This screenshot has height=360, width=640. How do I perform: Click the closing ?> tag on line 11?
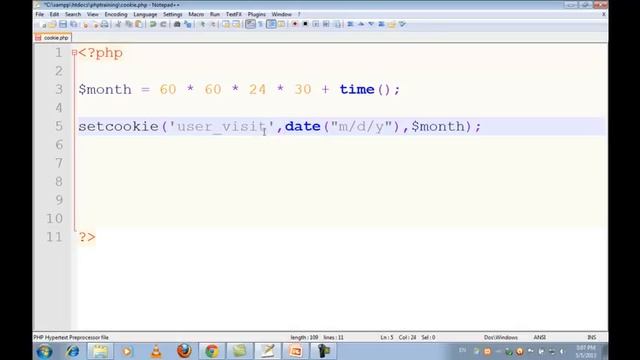[87, 237]
